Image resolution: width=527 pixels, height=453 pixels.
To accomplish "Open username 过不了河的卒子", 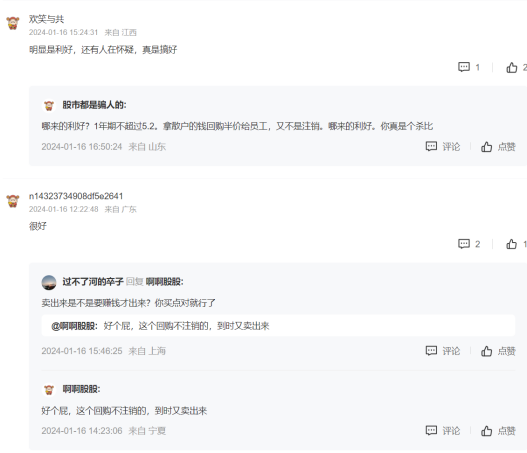I will [x=93, y=282].
